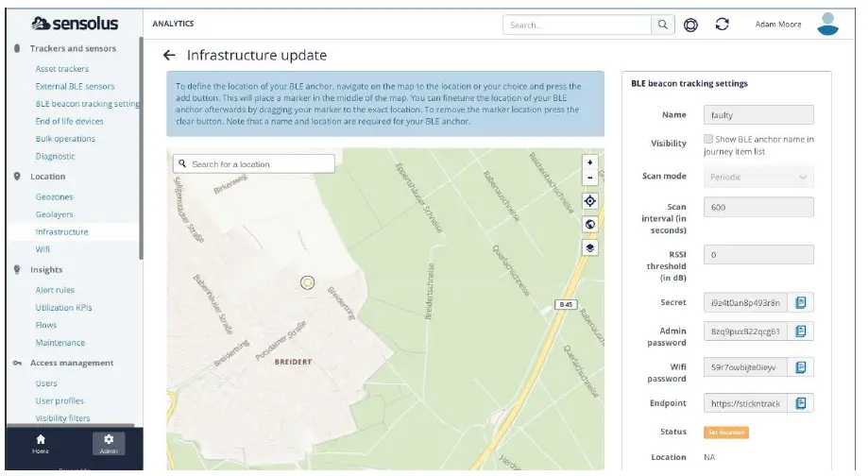868x476 pixels.
Task: Click the Wifi password text field
Action: tap(745, 367)
